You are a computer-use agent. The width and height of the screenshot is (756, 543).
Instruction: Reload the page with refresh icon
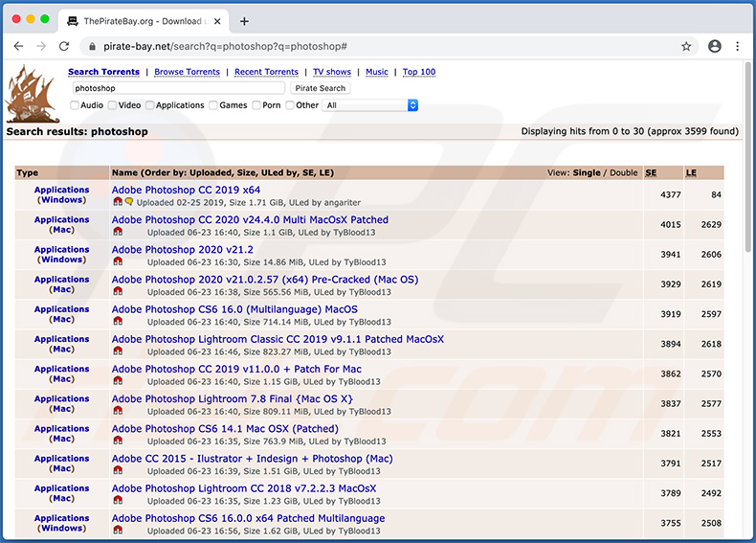point(64,46)
